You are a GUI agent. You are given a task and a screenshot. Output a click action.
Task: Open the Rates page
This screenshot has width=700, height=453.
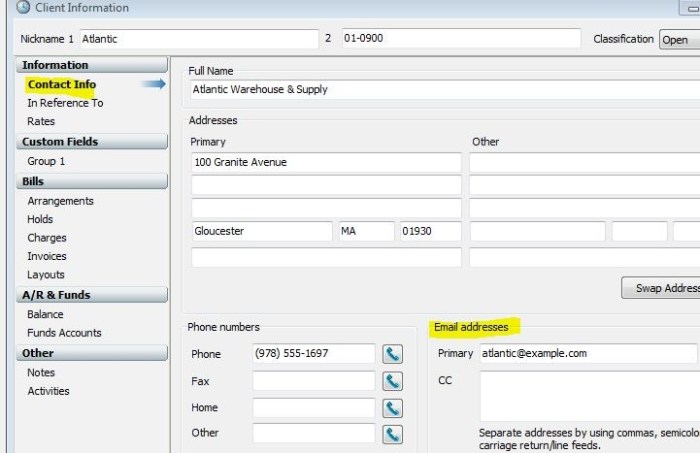41,121
